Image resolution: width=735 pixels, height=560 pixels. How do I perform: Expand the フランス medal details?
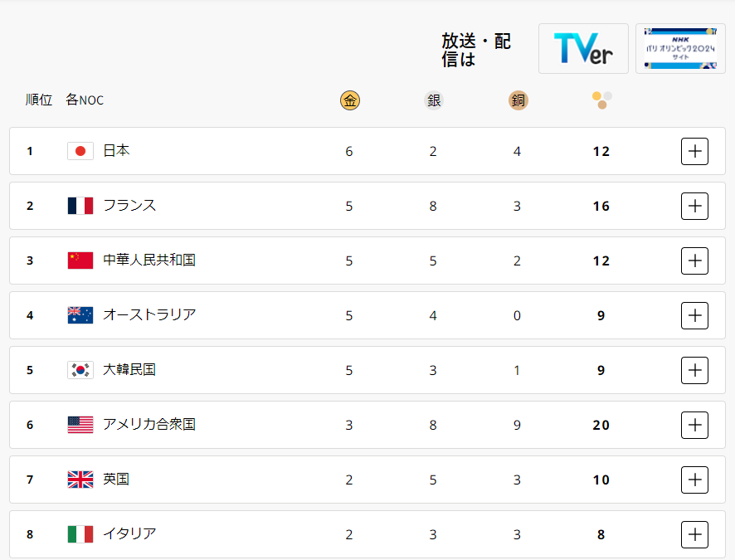coord(694,207)
